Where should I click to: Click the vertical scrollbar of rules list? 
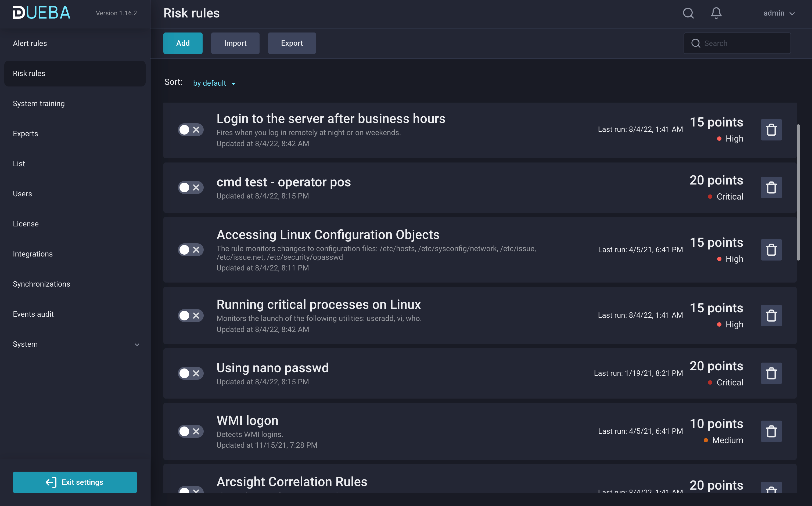798,192
